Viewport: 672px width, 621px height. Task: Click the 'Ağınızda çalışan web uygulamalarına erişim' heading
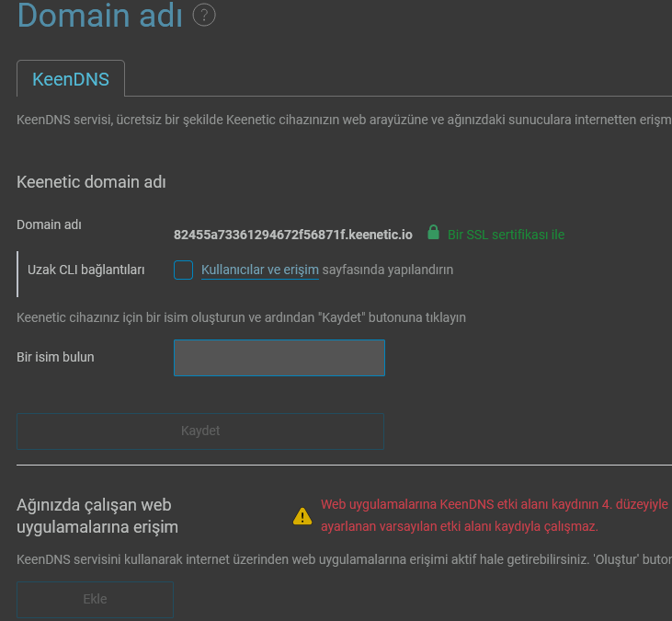pos(97,516)
